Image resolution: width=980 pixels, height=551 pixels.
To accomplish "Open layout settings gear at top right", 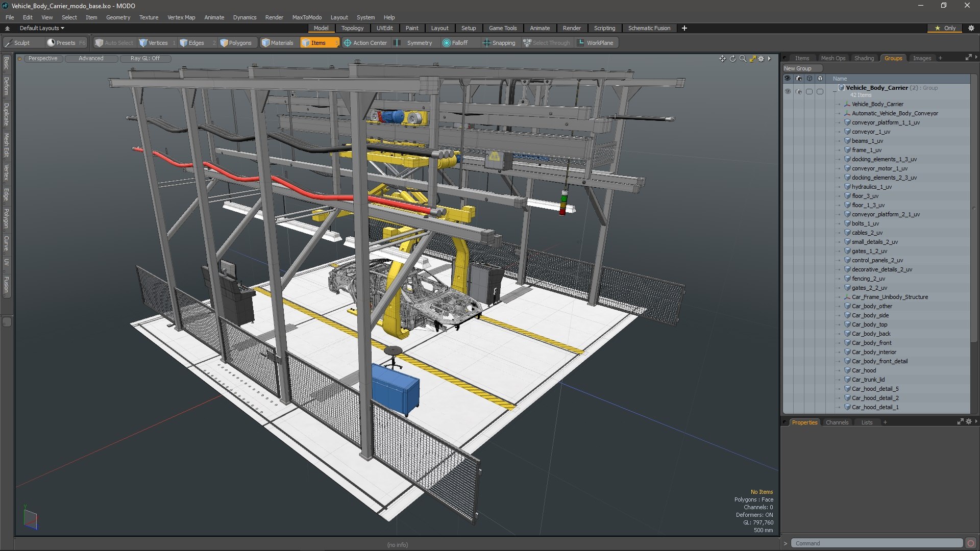I will click(971, 28).
